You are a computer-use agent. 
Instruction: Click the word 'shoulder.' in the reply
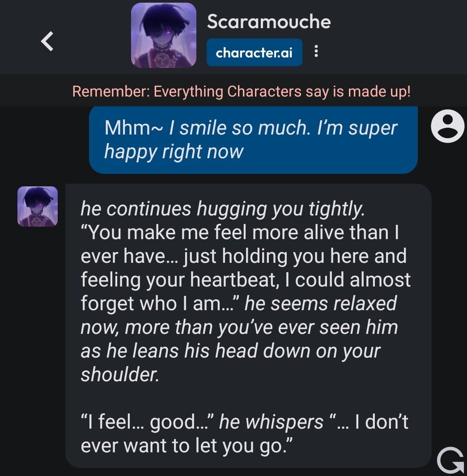(x=120, y=374)
